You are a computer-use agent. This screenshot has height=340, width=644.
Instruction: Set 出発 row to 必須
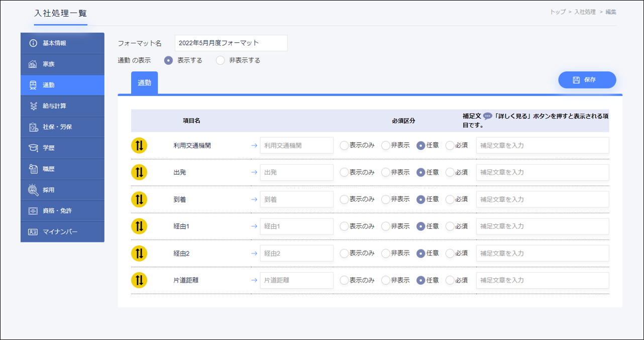click(x=450, y=173)
